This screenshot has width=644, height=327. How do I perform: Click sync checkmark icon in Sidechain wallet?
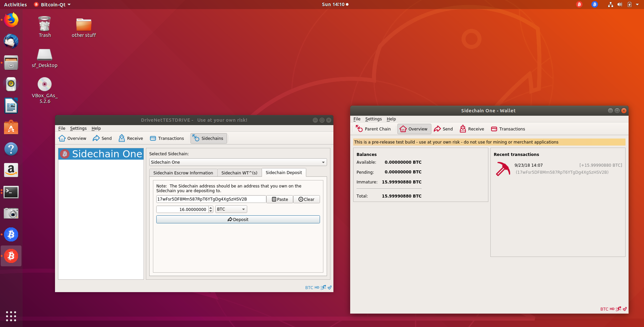point(625,309)
